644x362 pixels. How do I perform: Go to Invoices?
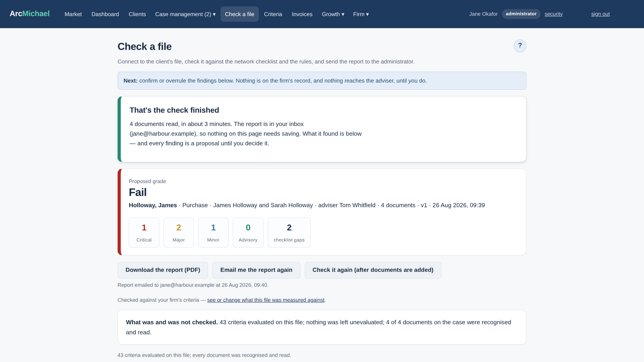(x=302, y=14)
